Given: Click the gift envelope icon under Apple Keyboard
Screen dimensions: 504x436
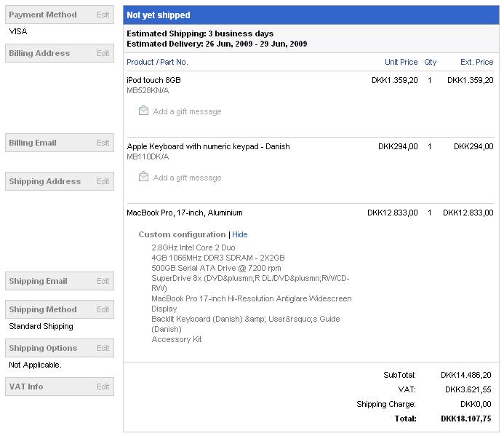Looking at the screenshot, I should click(143, 177).
